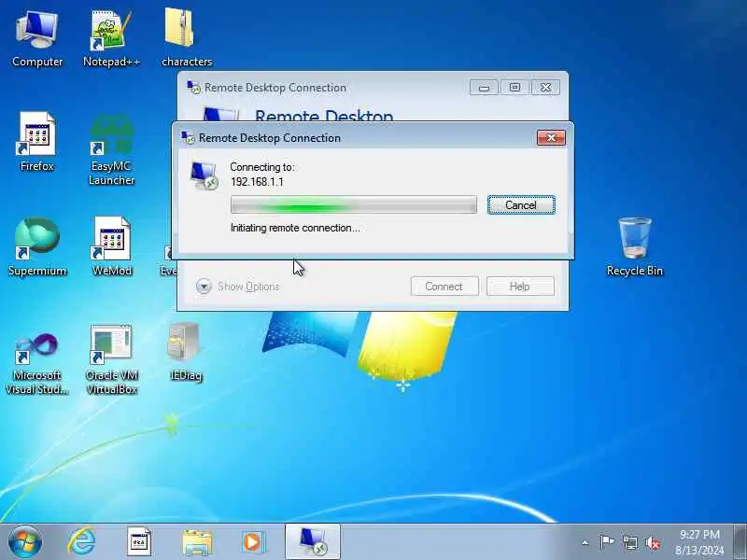Click the connection progress bar

pos(354,204)
